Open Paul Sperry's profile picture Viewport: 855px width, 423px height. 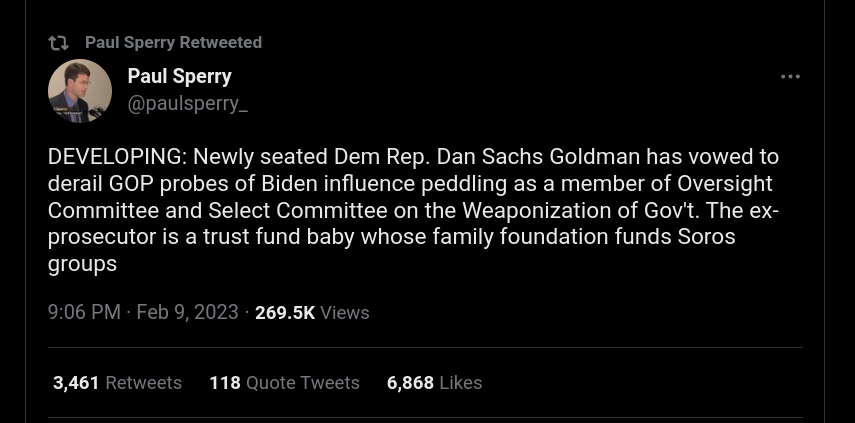click(80, 90)
